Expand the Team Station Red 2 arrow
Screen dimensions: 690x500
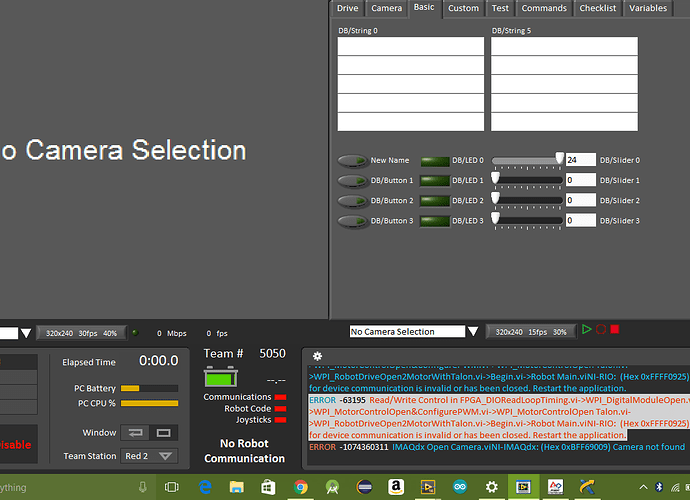point(165,456)
